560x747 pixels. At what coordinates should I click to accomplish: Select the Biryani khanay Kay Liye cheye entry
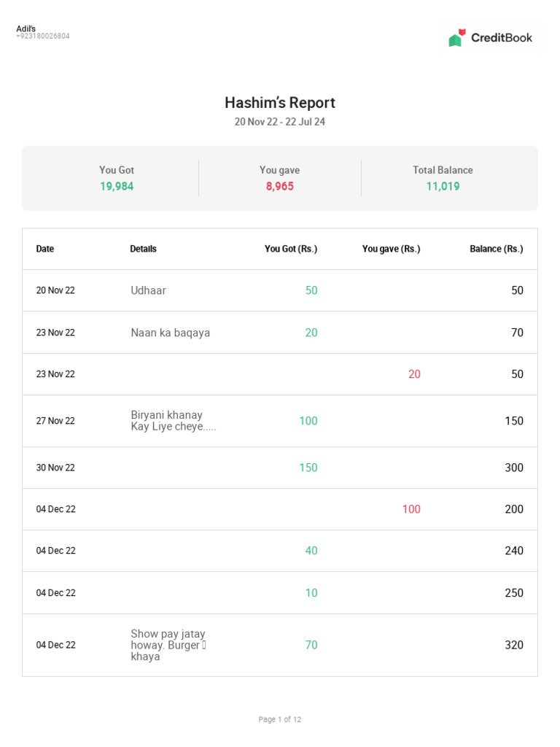pyautogui.click(x=174, y=421)
